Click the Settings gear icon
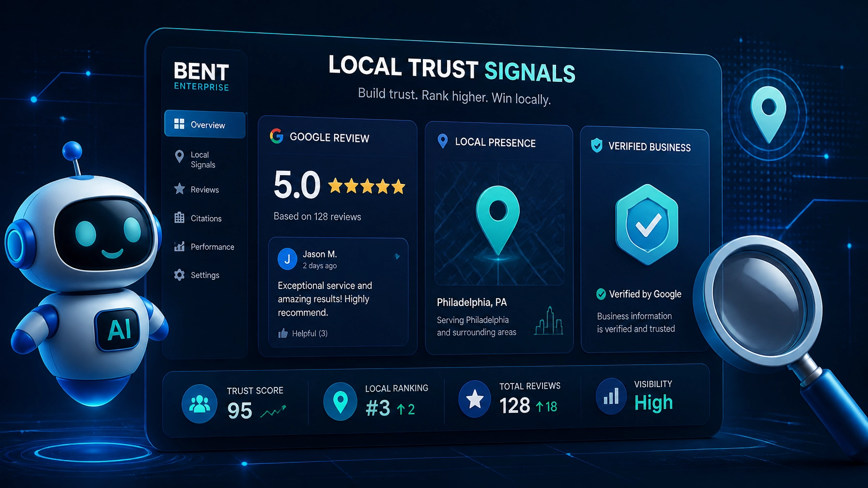868x488 pixels. pos(179,275)
